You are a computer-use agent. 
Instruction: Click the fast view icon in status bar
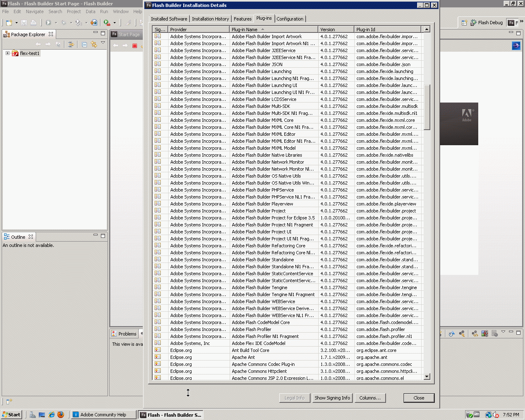coord(9,401)
